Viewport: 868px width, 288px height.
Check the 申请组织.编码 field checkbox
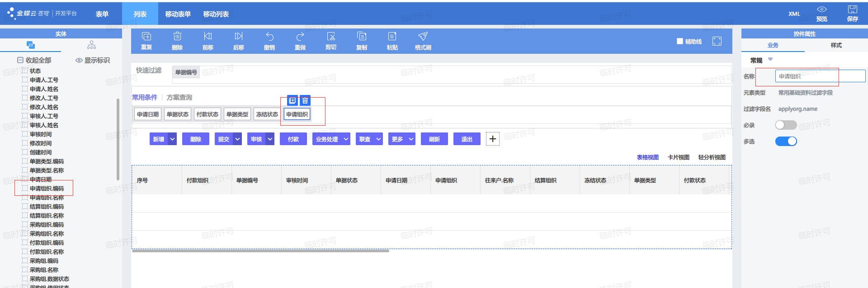[25, 189]
